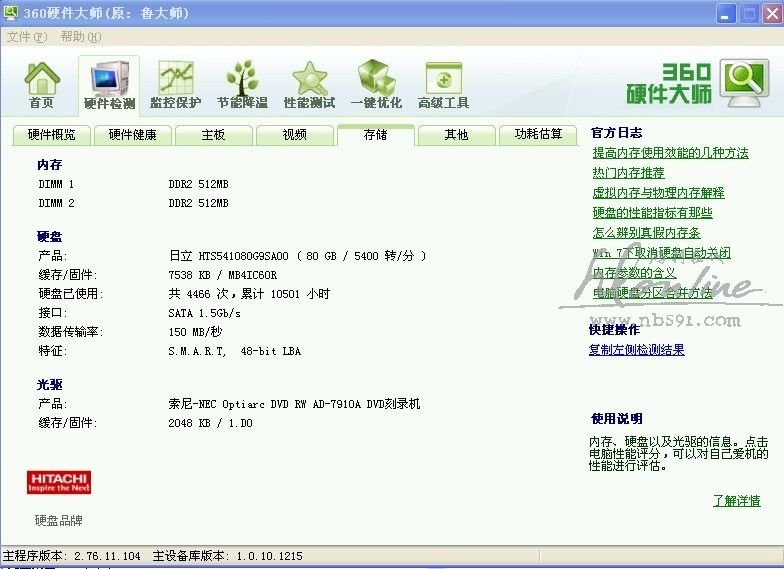Click the 内存 section heading
The image size is (784, 569).
coord(50,164)
